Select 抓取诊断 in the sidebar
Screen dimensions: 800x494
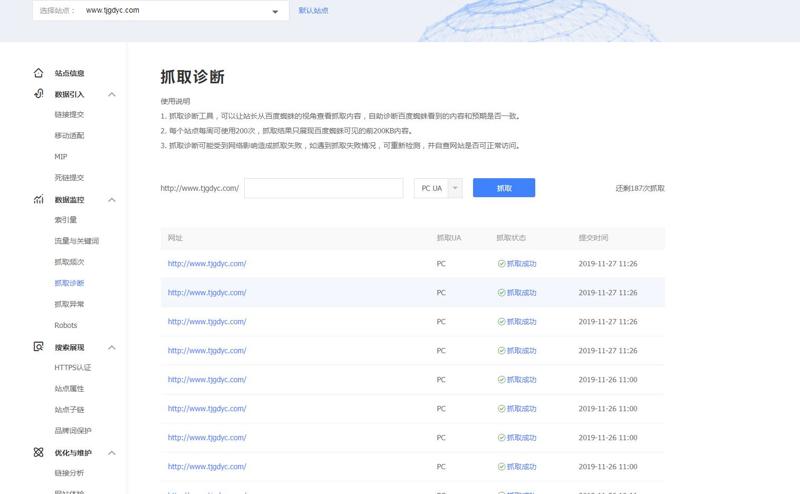pos(69,283)
